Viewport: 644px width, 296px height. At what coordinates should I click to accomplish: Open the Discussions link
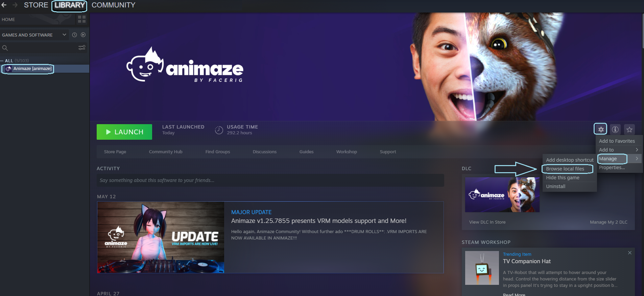265,152
